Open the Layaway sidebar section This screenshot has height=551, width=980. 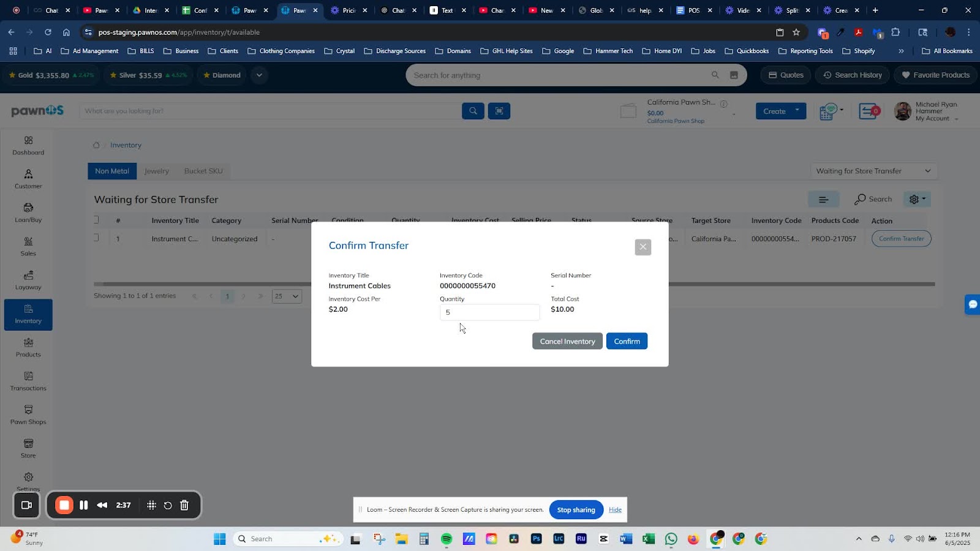28,280
